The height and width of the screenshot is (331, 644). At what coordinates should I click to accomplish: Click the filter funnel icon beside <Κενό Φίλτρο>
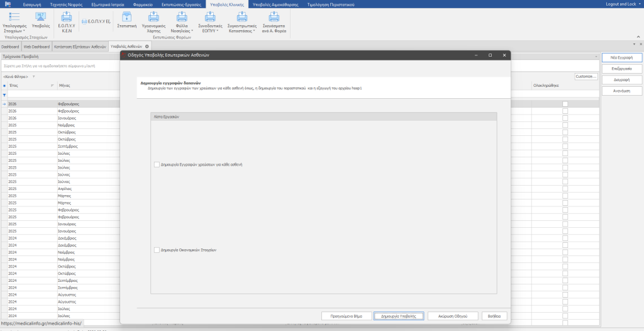click(x=34, y=77)
